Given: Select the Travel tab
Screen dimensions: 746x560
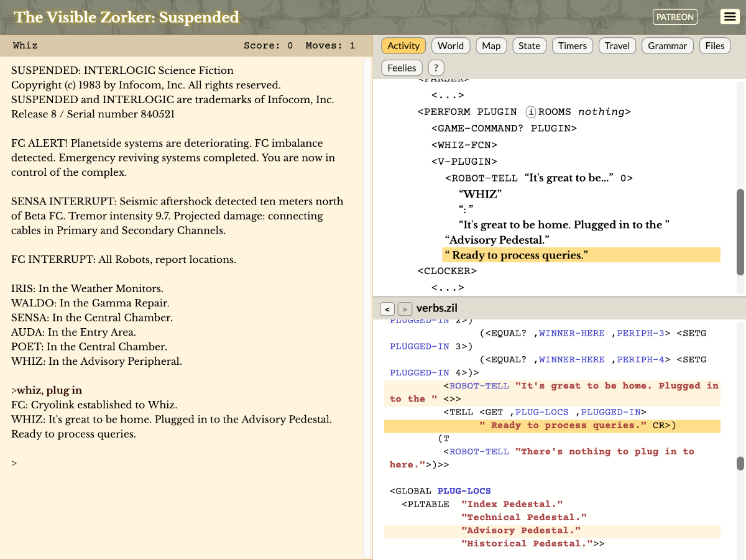Looking at the screenshot, I should click(617, 45).
